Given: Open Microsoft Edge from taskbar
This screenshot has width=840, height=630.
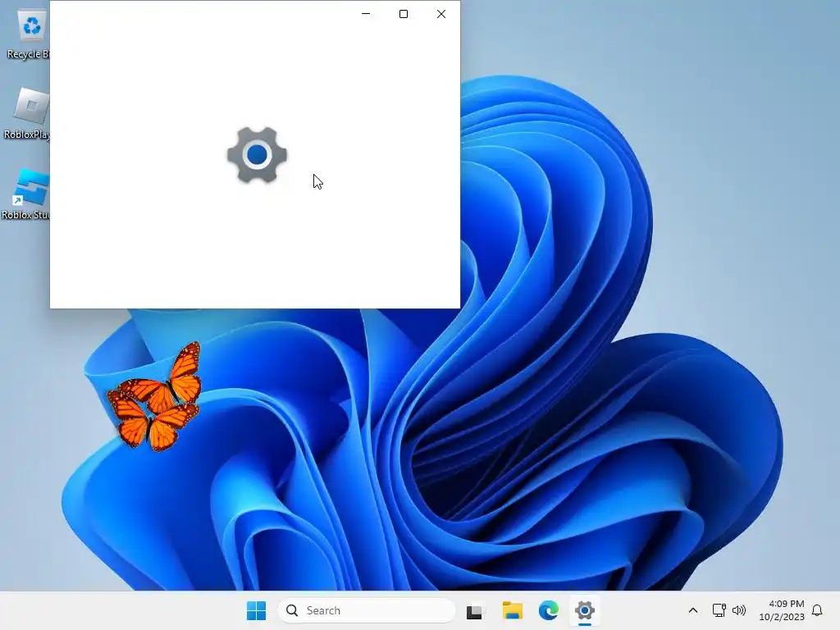Looking at the screenshot, I should [549, 610].
